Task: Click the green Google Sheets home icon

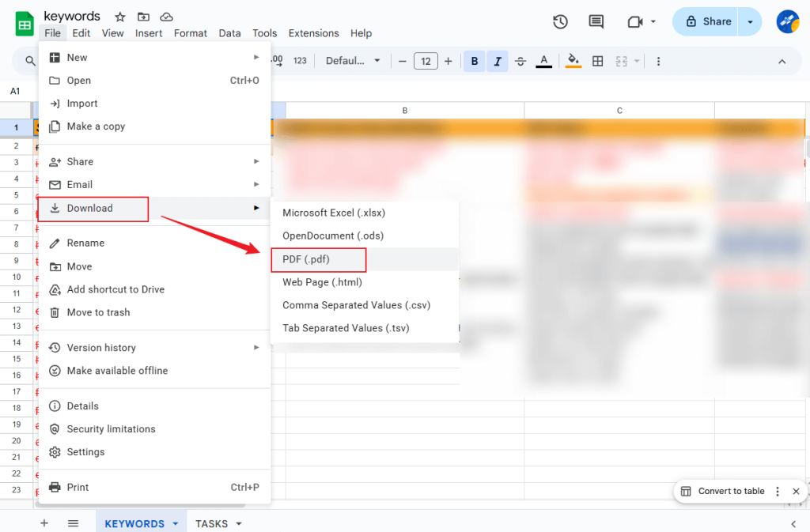Action: pyautogui.click(x=23, y=22)
